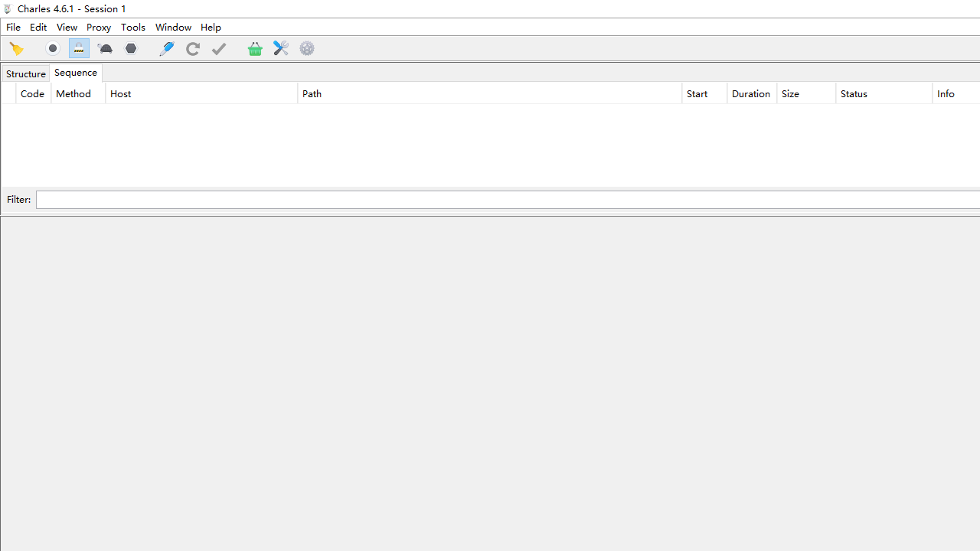Click inside the Filter text field
Viewport: 980px width, 551px height.
coord(505,200)
